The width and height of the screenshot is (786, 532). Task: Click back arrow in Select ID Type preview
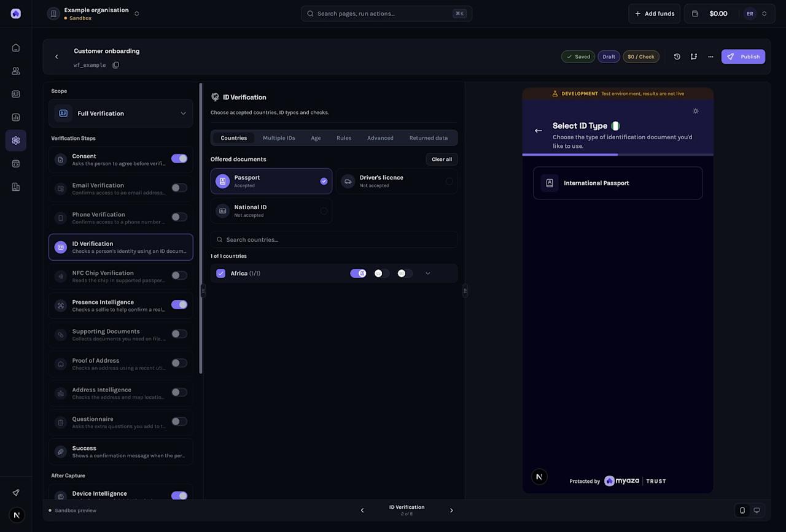(x=539, y=131)
